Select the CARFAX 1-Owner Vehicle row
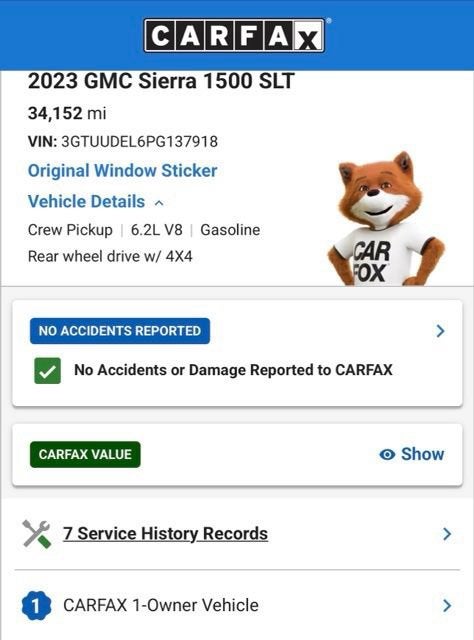 click(x=237, y=605)
